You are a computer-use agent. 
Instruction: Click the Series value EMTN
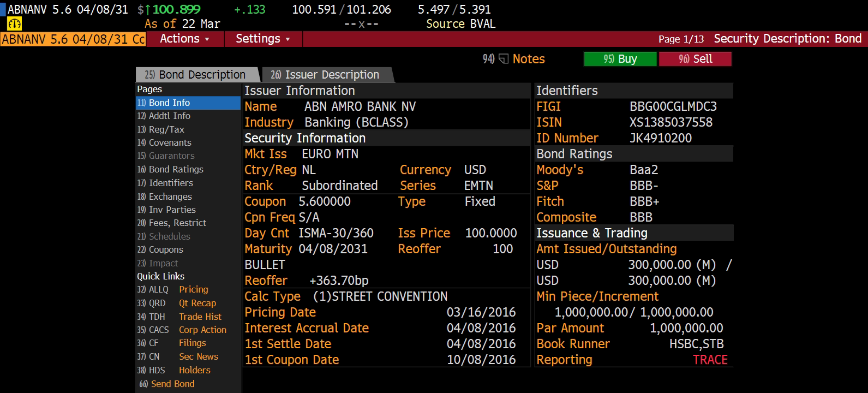[x=478, y=186]
